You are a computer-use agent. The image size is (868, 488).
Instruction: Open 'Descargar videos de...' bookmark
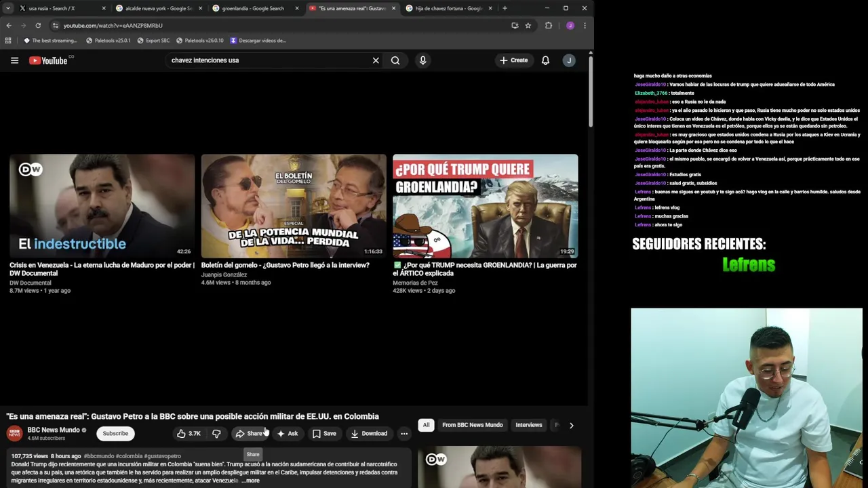click(258, 41)
